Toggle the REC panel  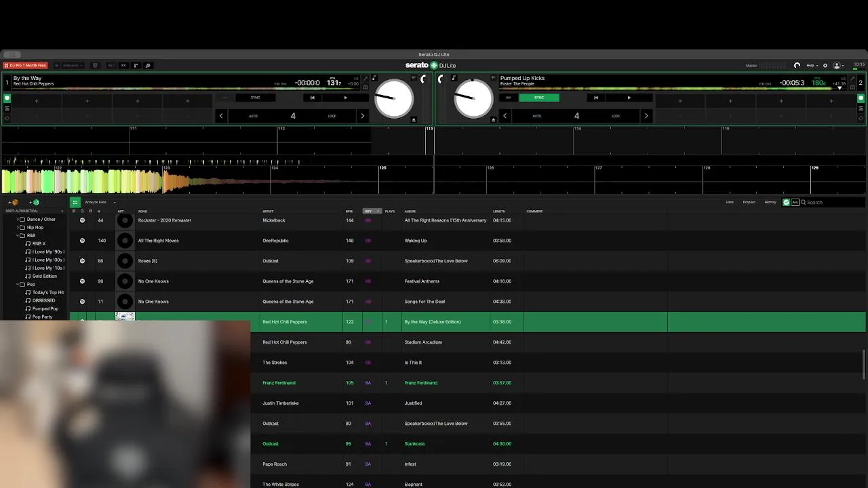click(111, 66)
